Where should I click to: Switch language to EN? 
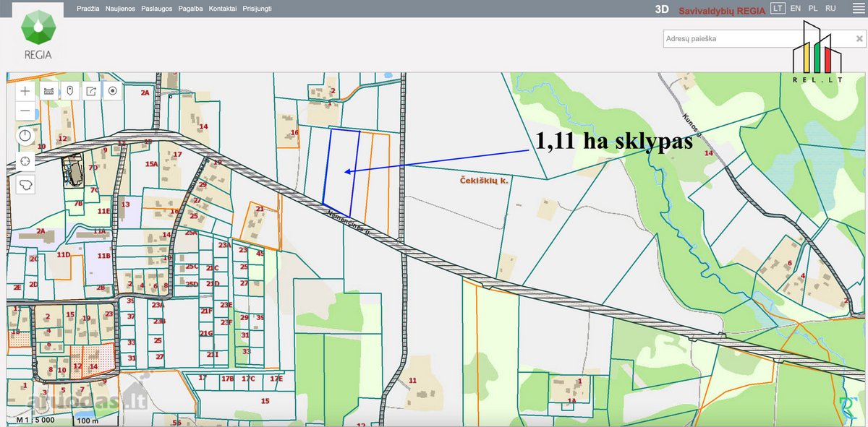coord(796,9)
